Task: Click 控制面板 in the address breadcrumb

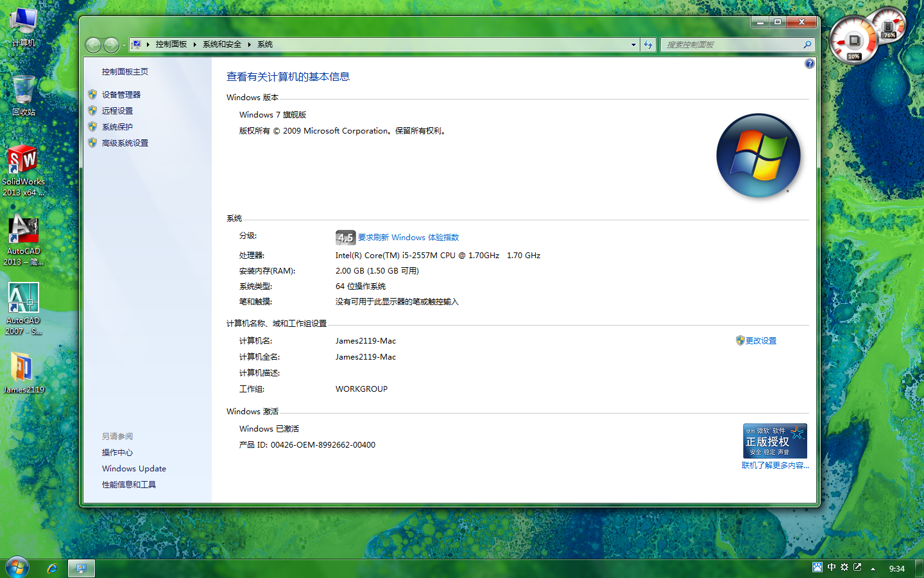Action: point(171,44)
